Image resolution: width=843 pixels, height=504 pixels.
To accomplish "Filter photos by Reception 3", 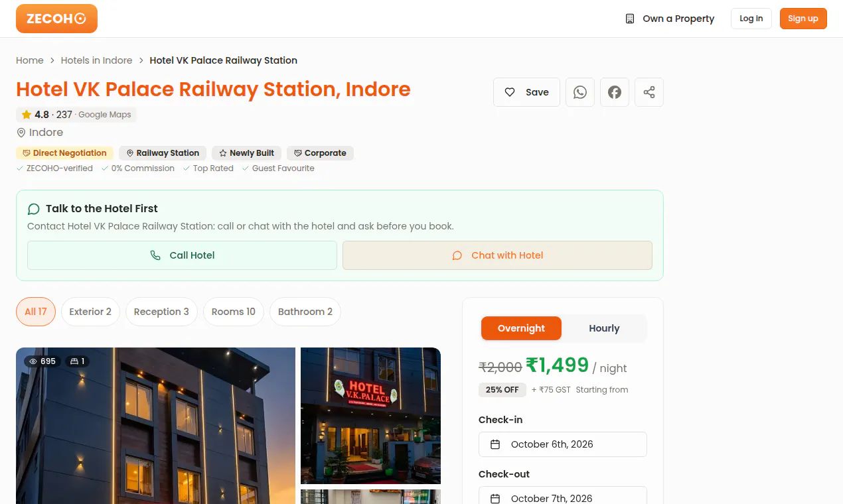I will coord(161,312).
